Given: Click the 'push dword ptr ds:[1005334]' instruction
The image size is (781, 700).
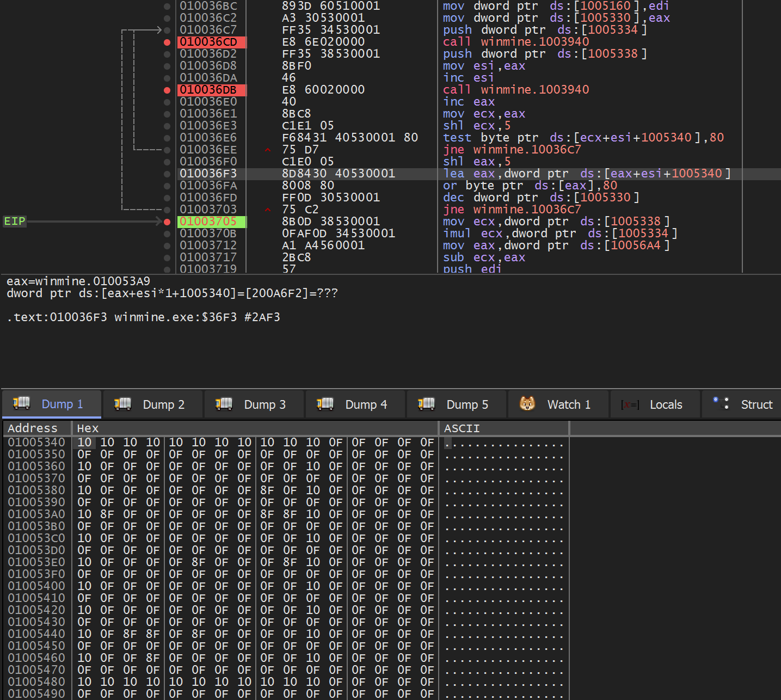Looking at the screenshot, I should click(545, 30).
